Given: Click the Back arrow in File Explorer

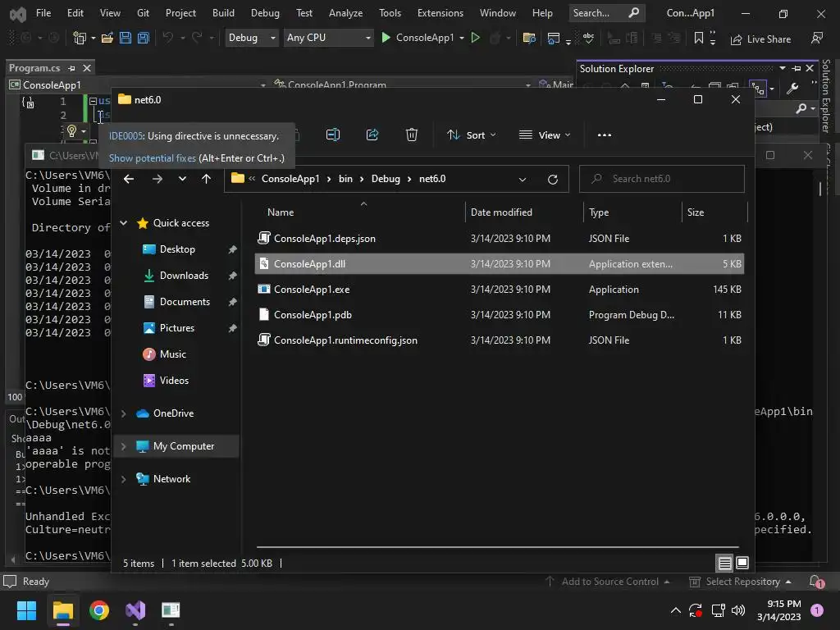Looking at the screenshot, I should (129, 179).
